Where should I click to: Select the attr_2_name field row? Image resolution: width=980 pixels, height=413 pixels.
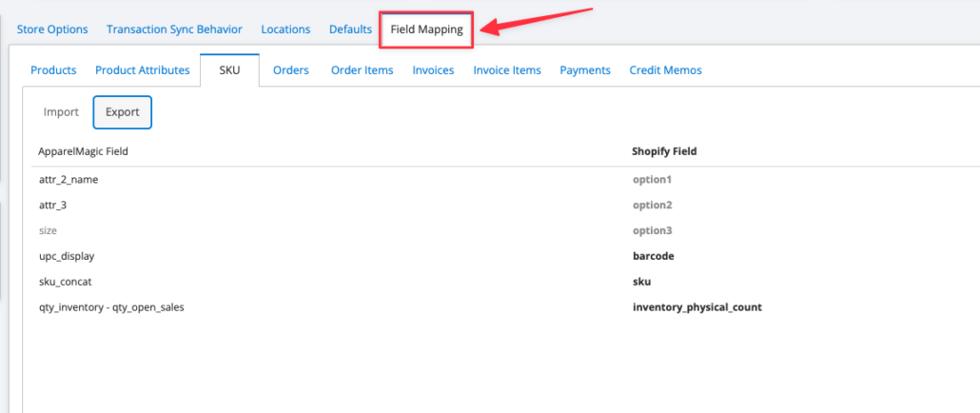pos(69,179)
